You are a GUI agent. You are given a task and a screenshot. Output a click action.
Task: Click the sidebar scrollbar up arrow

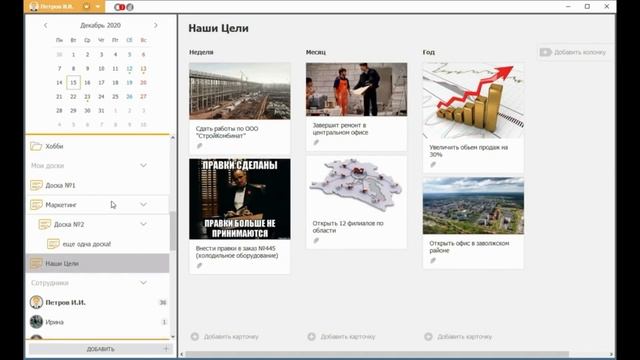(x=173, y=138)
